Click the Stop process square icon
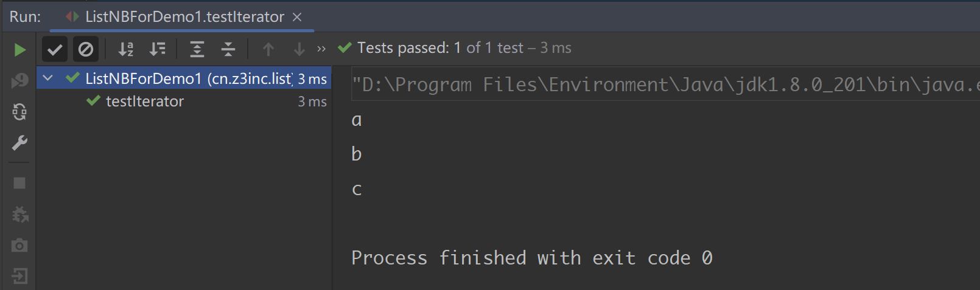 [19, 183]
